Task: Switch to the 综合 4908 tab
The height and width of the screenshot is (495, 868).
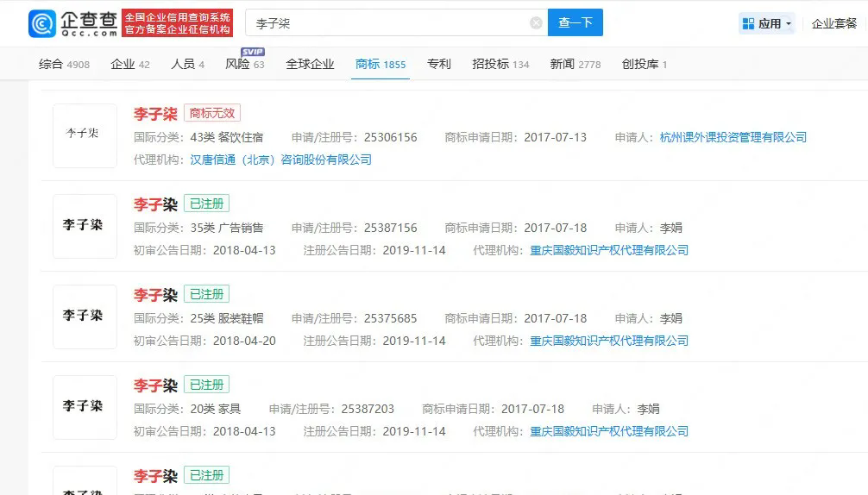Action: point(64,64)
